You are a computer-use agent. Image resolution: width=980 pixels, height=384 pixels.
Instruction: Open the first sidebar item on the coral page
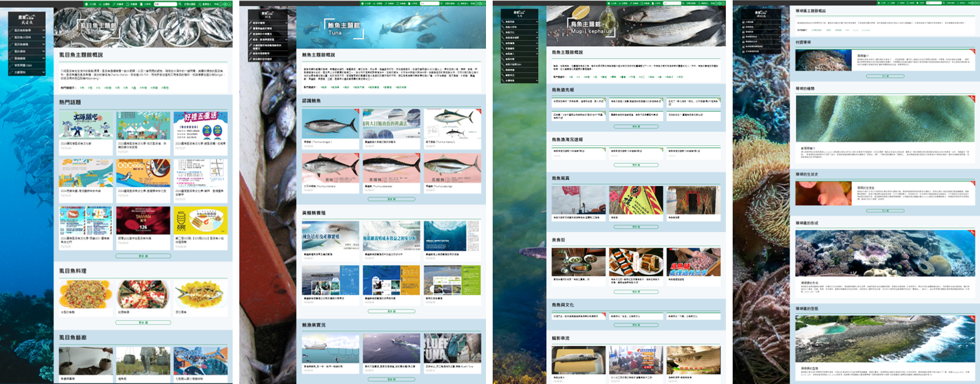coord(760,21)
